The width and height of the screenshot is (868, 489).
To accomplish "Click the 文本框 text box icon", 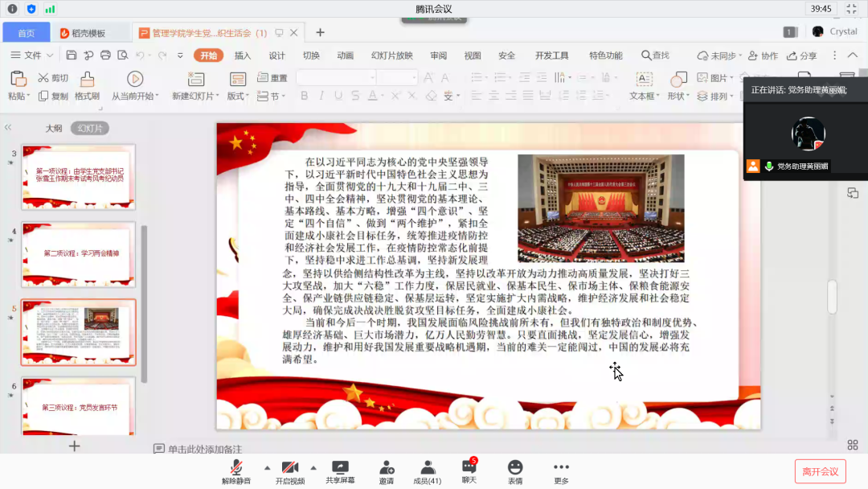I will point(644,79).
